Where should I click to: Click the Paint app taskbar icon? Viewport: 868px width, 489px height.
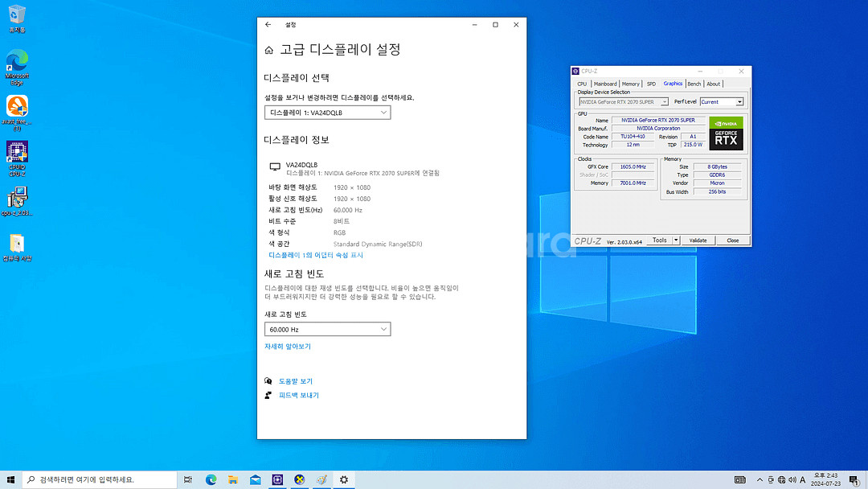point(321,479)
